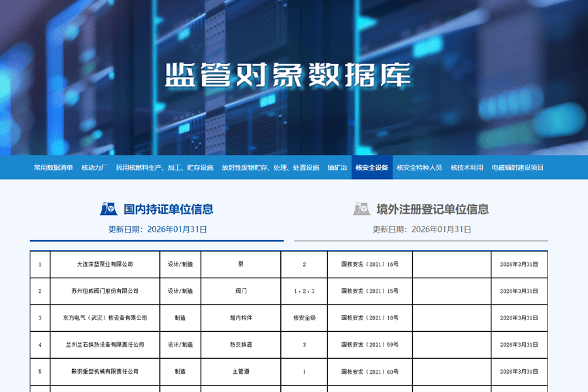Go to the 核技术利用 section
The image size is (588, 392).
coord(466,168)
